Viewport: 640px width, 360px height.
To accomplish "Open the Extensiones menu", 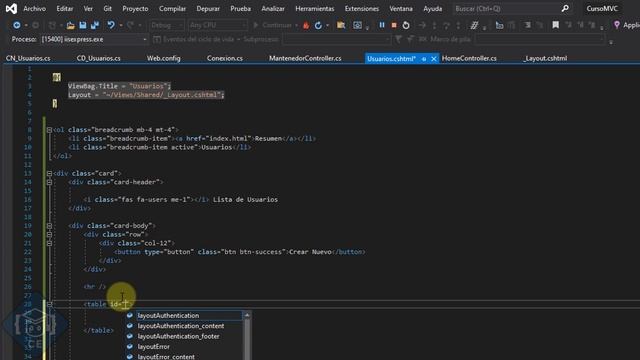I will tap(362, 9).
